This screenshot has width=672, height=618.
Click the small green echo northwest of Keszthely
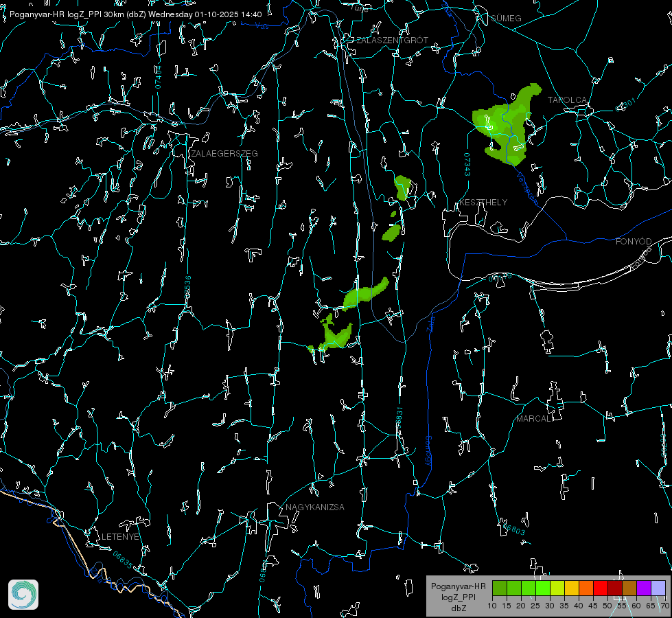(402, 187)
